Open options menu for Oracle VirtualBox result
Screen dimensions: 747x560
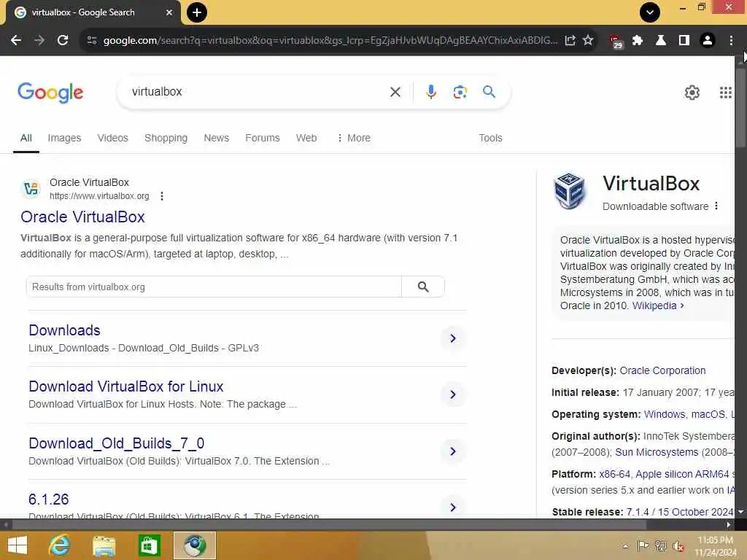tap(162, 196)
